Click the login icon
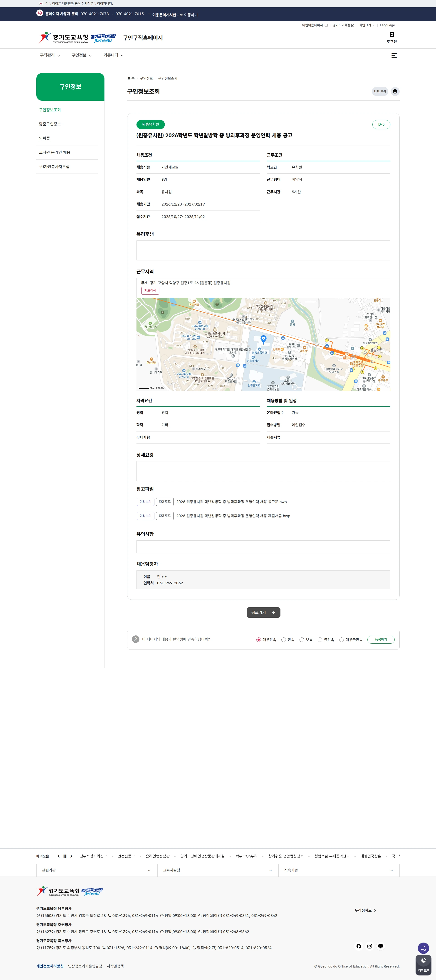 tap(391, 35)
